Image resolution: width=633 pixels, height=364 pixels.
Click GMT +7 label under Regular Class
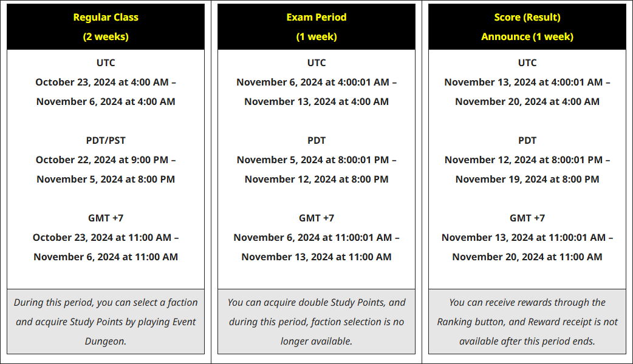point(106,218)
